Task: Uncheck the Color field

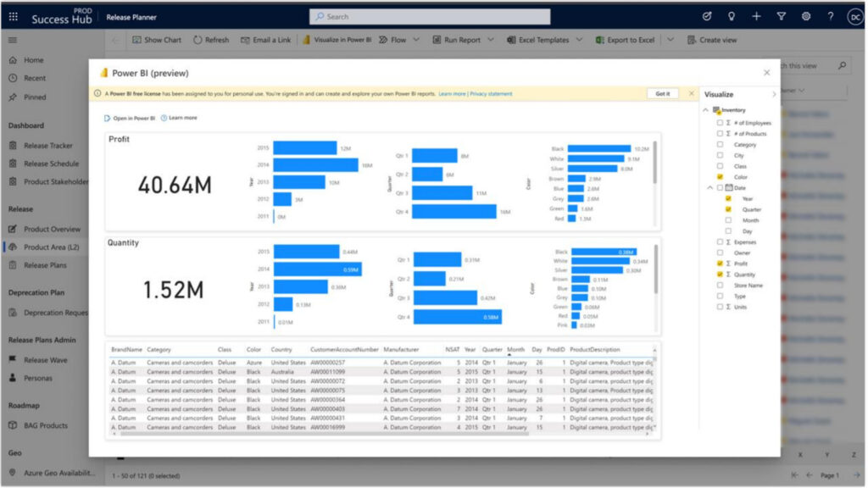Action: 720,177
